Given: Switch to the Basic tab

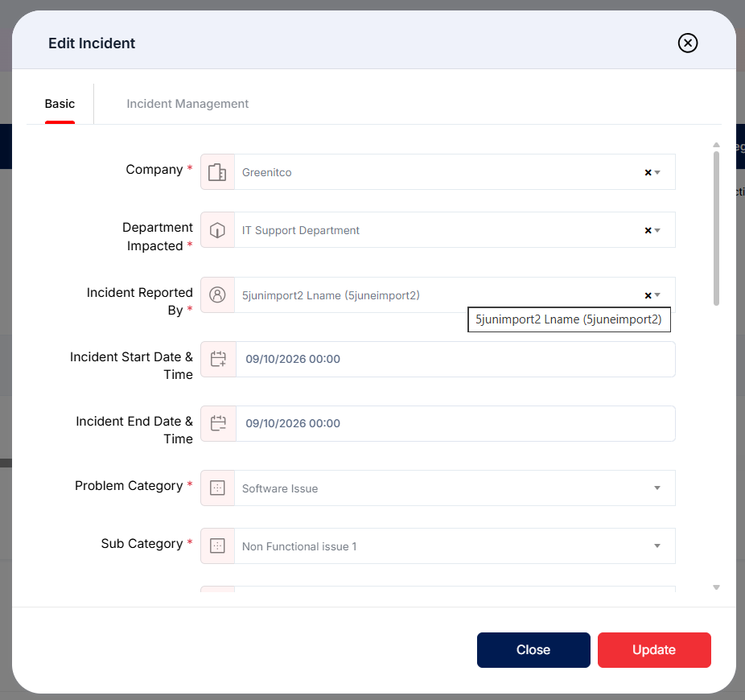Looking at the screenshot, I should tap(60, 104).
